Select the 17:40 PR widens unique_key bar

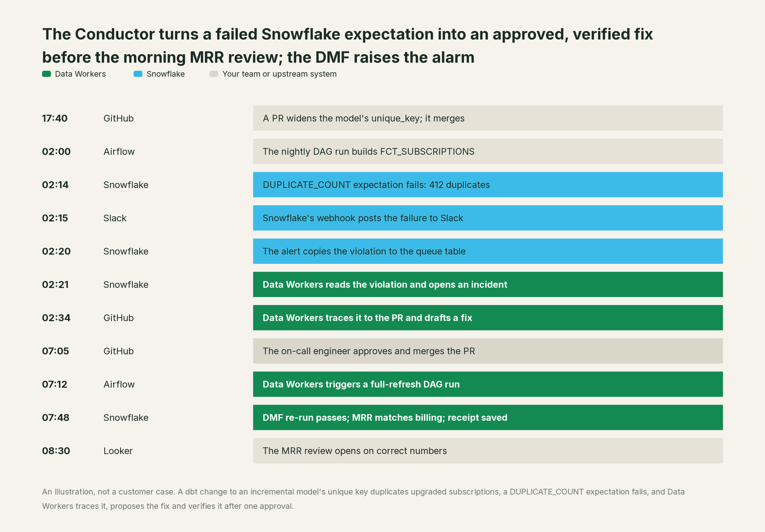coord(488,118)
